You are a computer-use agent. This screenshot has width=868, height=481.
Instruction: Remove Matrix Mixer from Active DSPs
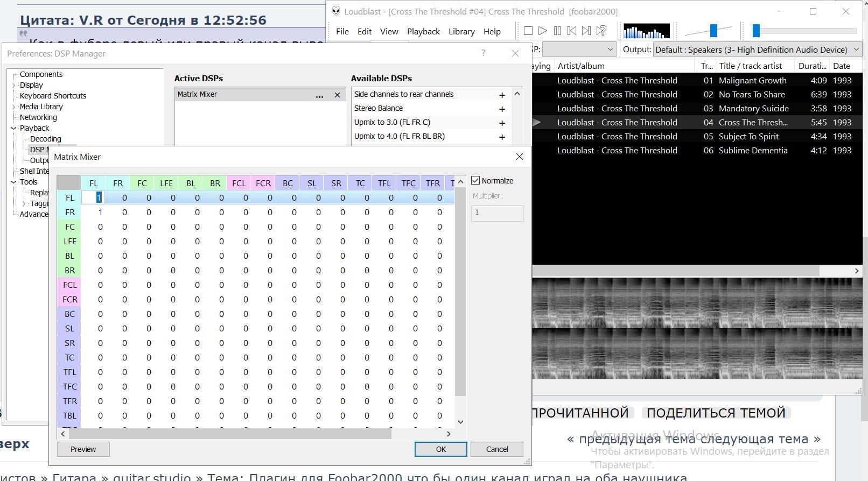click(338, 95)
